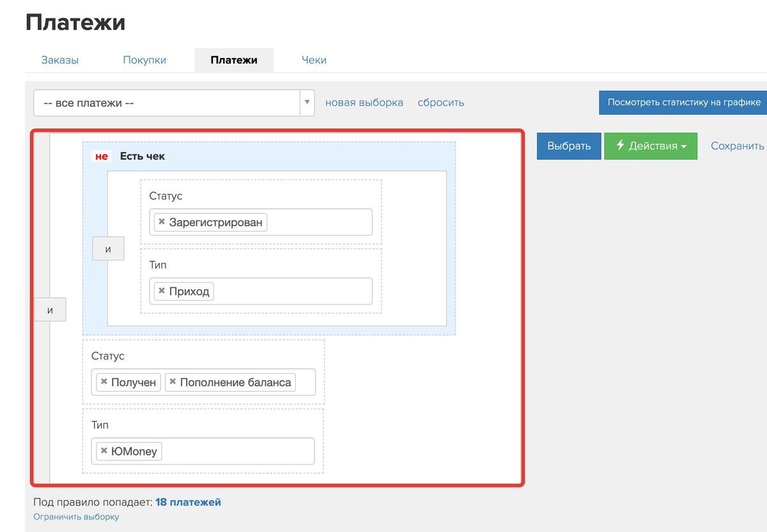Toggle the inner 'и' logic operator
This screenshot has height=532, width=767.
coord(108,249)
